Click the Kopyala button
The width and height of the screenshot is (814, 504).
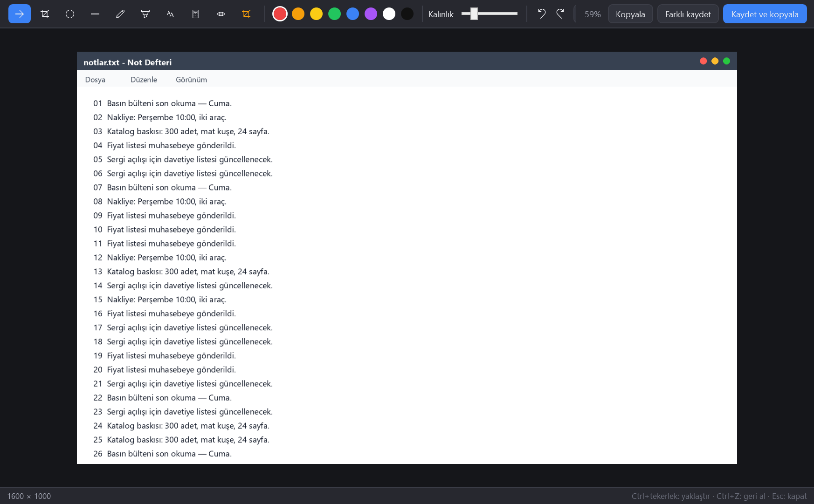tap(630, 14)
